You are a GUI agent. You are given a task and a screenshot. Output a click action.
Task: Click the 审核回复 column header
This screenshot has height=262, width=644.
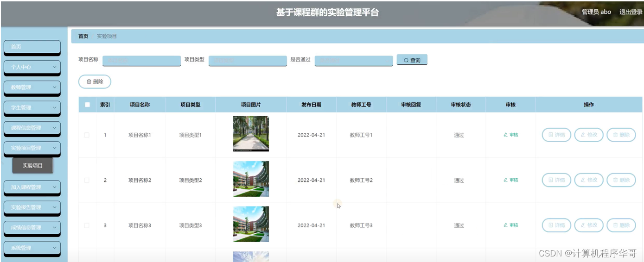click(411, 105)
